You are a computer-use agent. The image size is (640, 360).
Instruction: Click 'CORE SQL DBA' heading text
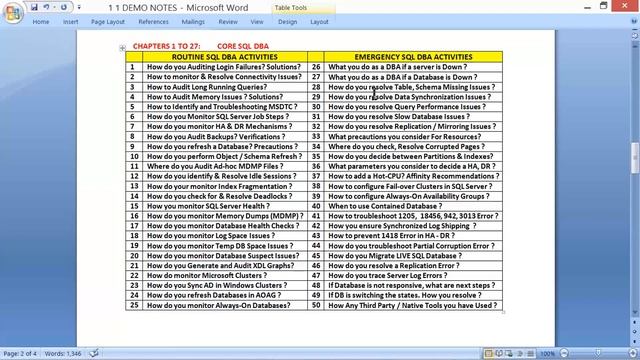(x=243, y=46)
